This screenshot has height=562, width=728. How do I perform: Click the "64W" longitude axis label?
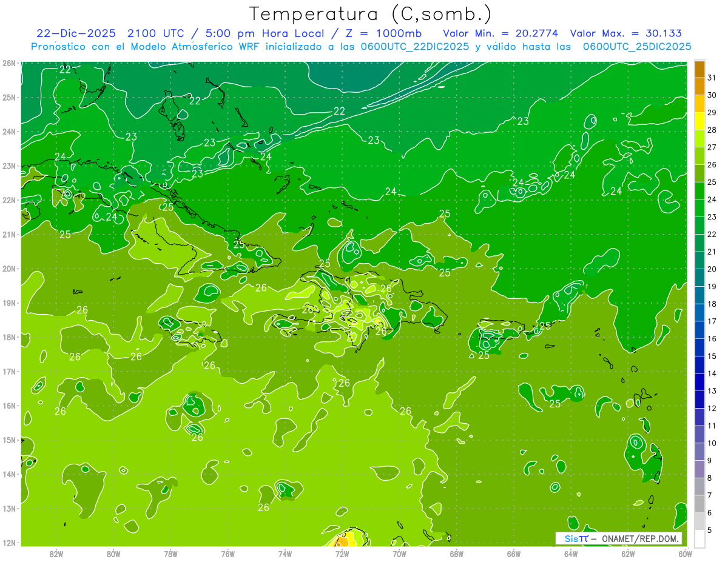pos(571,554)
